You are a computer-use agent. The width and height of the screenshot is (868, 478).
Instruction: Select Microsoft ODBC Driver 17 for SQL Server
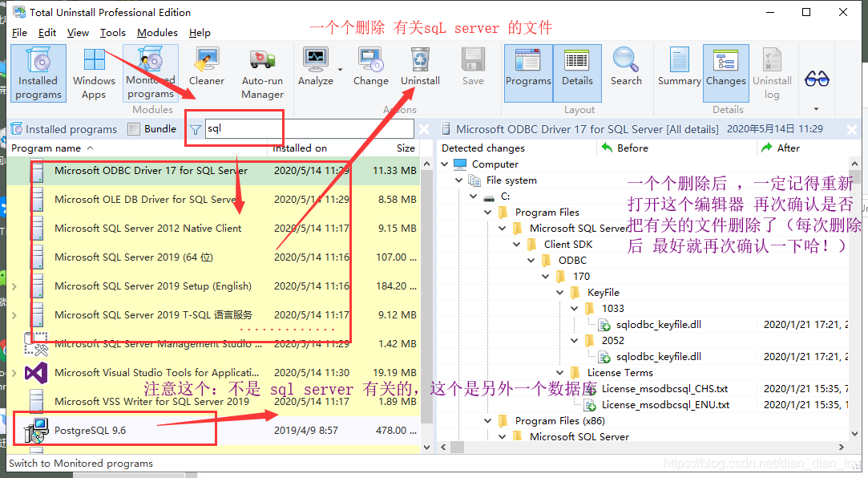click(x=214, y=171)
